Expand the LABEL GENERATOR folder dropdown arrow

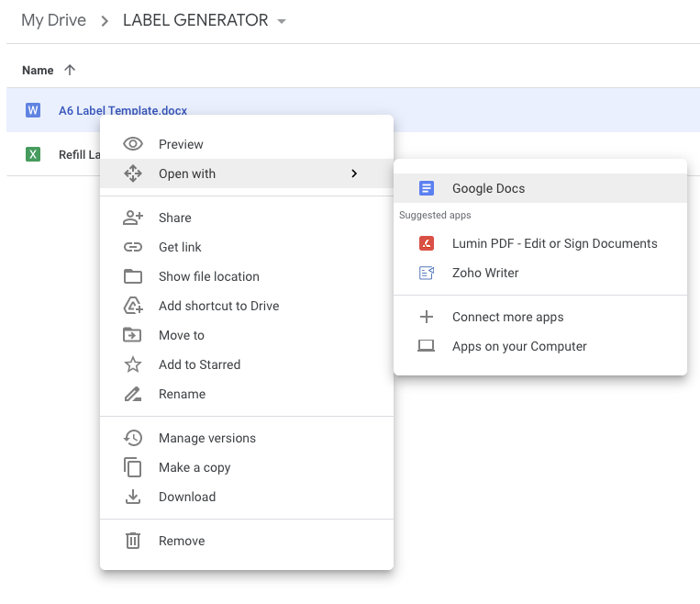[282, 21]
